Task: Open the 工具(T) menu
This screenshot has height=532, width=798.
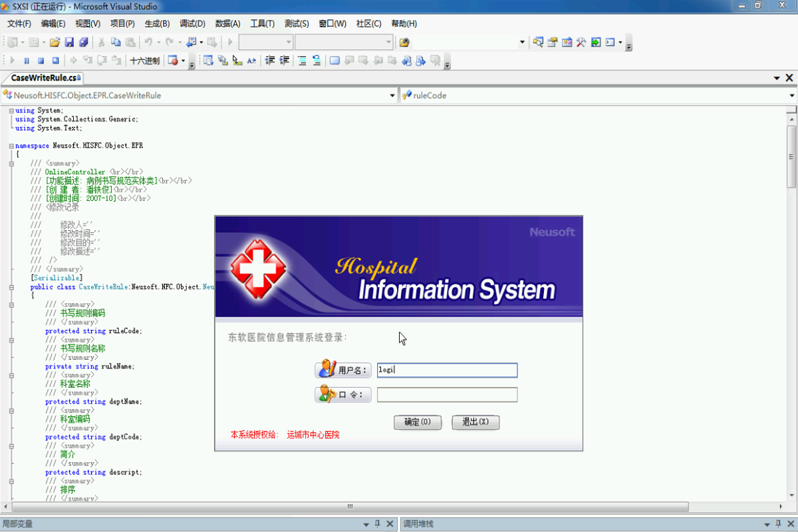Action: [262, 23]
